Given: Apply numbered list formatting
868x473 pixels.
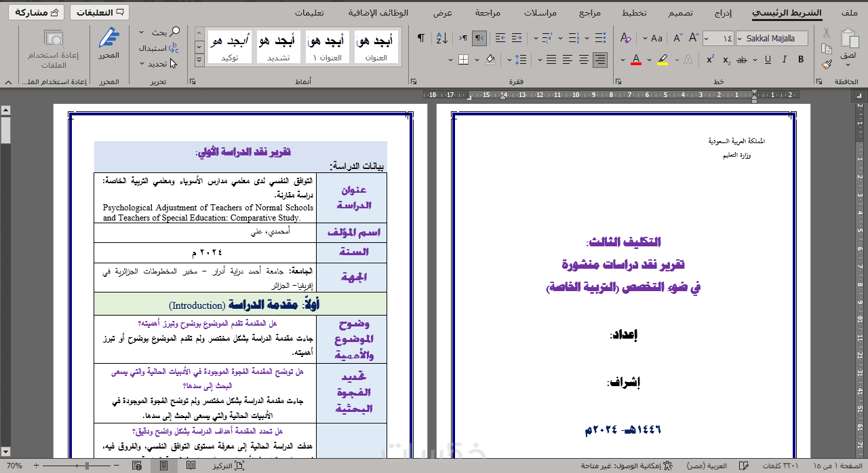Looking at the screenshot, I should pos(573,38).
